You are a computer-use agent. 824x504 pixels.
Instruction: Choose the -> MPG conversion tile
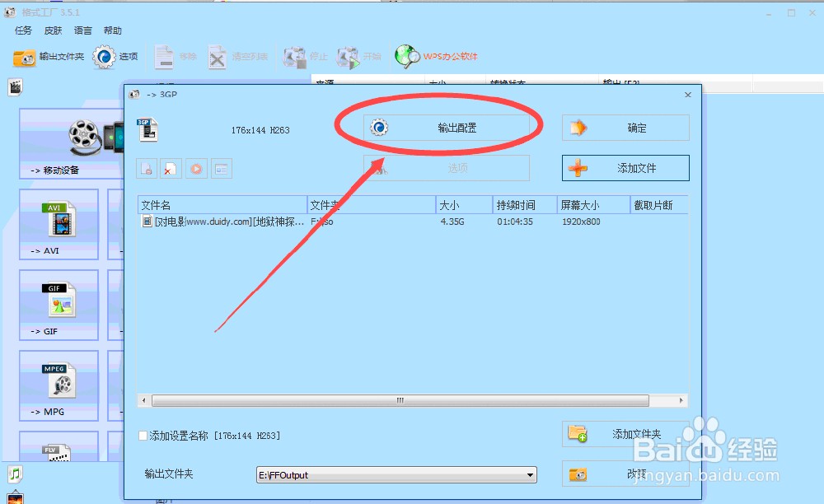pyautogui.click(x=59, y=385)
